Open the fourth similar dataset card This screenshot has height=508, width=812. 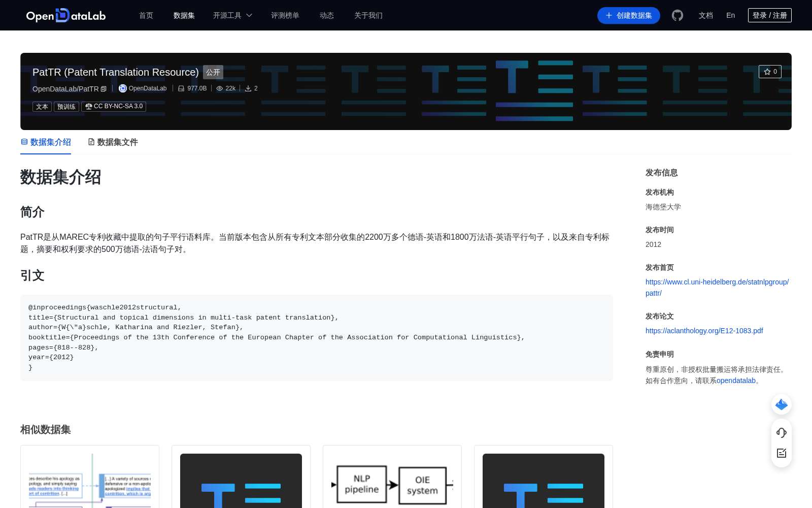(x=544, y=478)
